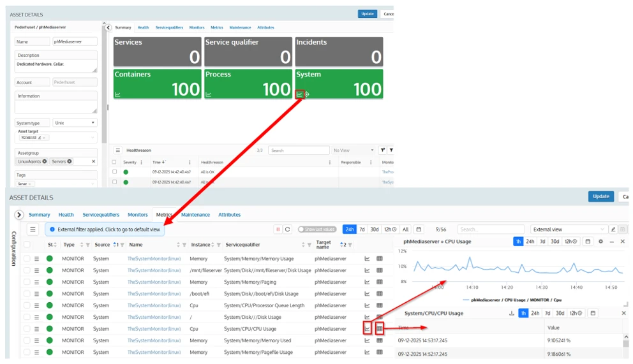Open the Maintenance tab in upper panel
The height and width of the screenshot is (364, 633).
pos(240,27)
